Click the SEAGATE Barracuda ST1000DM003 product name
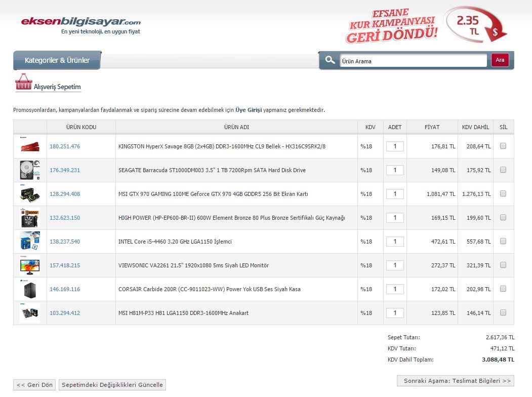Screen dimensions: 532x397 tap(212, 170)
